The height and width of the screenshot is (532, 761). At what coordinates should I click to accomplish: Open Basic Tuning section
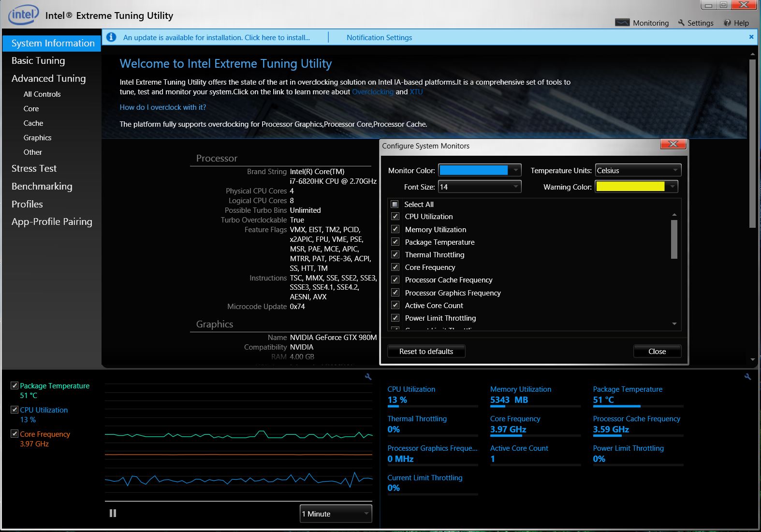tap(38, 60)
